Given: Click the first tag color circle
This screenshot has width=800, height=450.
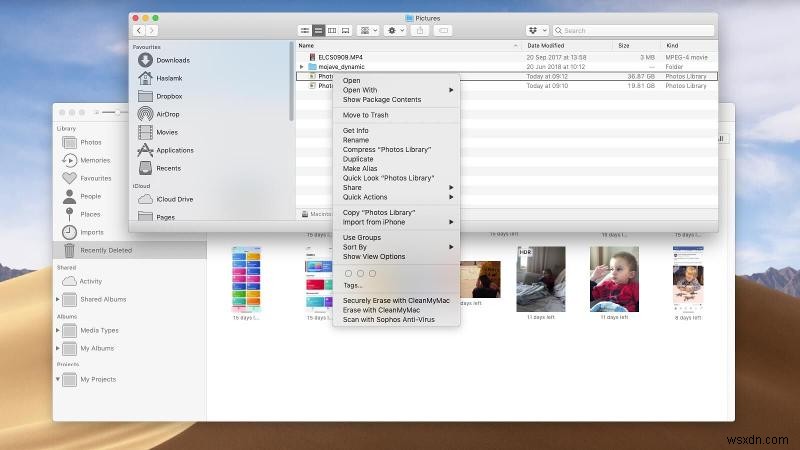Looking at the screenshot, I should point(348,273).
